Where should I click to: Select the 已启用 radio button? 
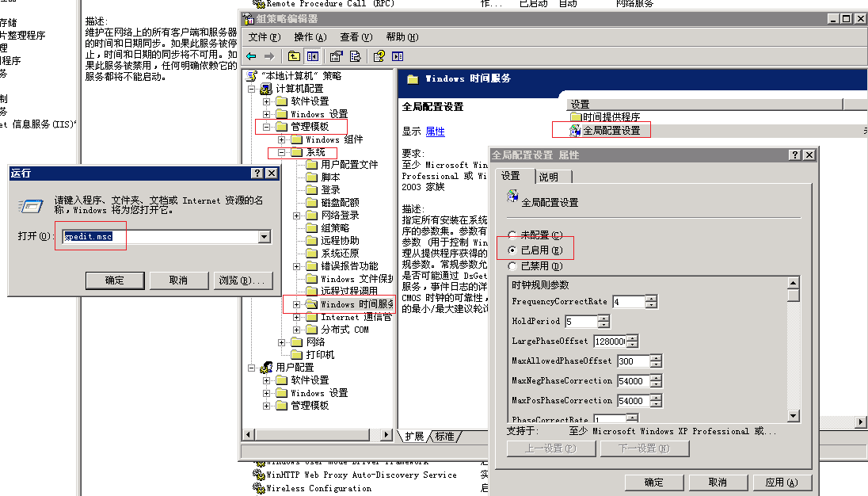click(512, 250)
